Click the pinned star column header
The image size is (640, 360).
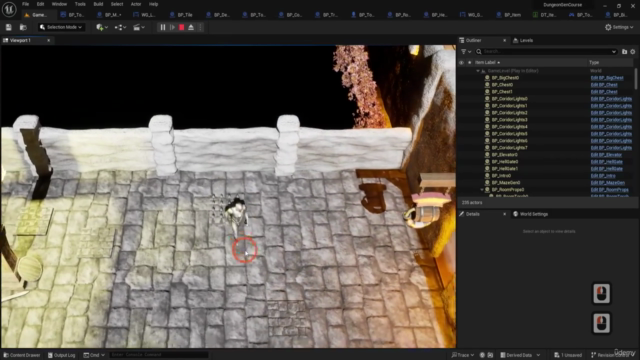469,62
